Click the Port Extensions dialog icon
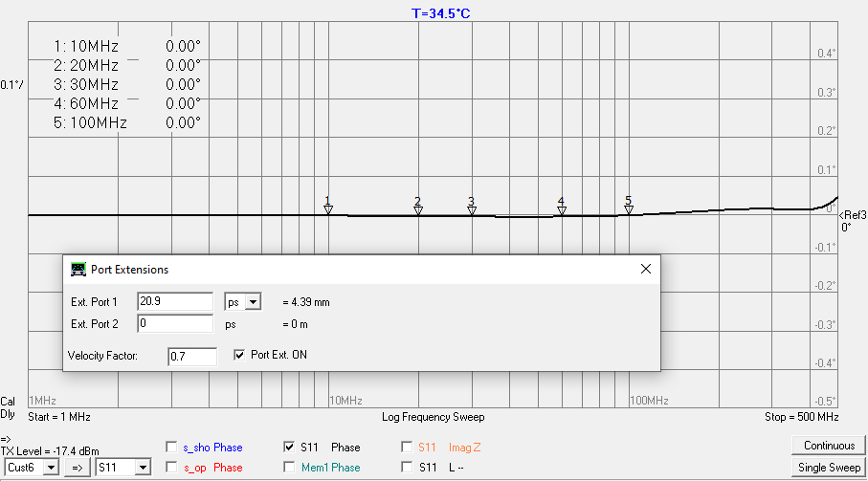868x481 pixels. point(78,270)
